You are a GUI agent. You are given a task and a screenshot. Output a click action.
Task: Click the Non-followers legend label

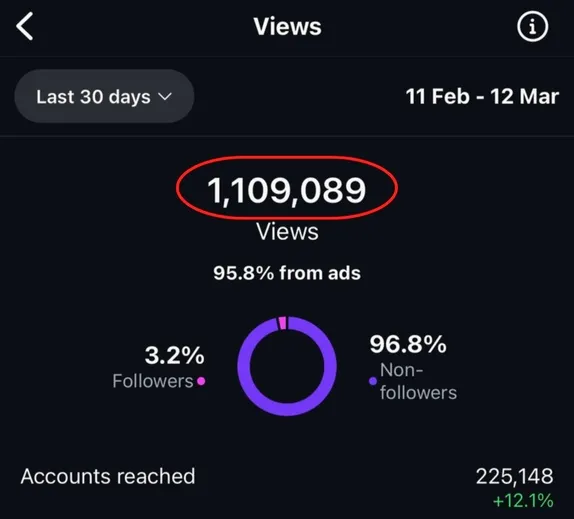[x=418, y=381]
